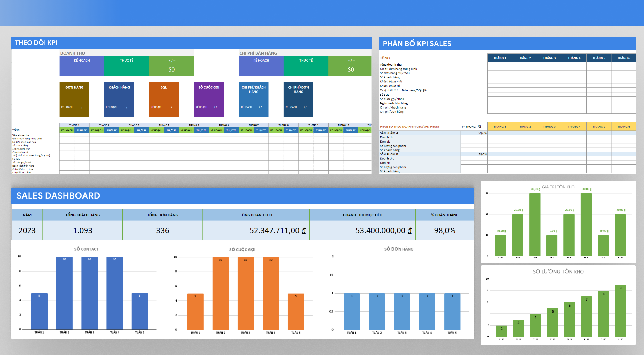Click the yellow THÁNG 1 column header
This screenshot has height=355, width=644.
(499, 127)
